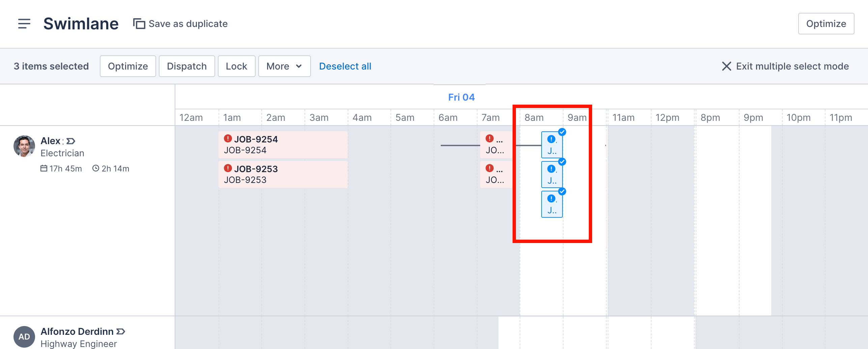Deselect the middle highlighted job via its checkmark
This screenshot has height=349, width=868.
click(x=562, y=161)
